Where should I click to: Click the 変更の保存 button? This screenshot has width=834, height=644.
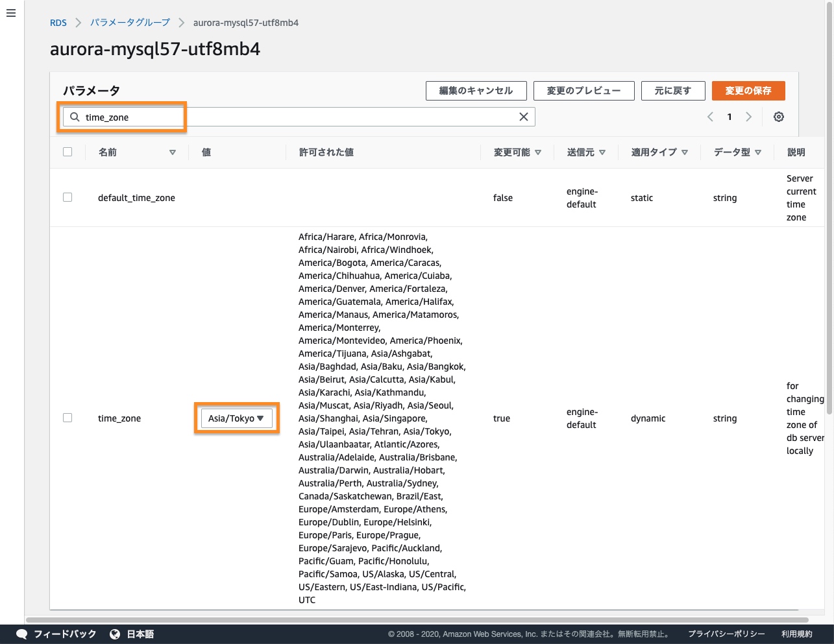[748, 91]
